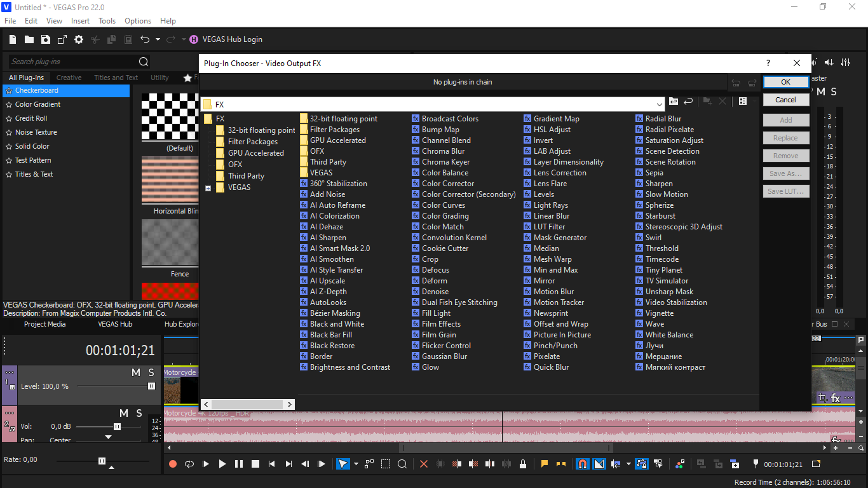Toggle the plug-in chooser view mode icon
Viewport: 868px width, 488px height.
click(x=743, y=102)
